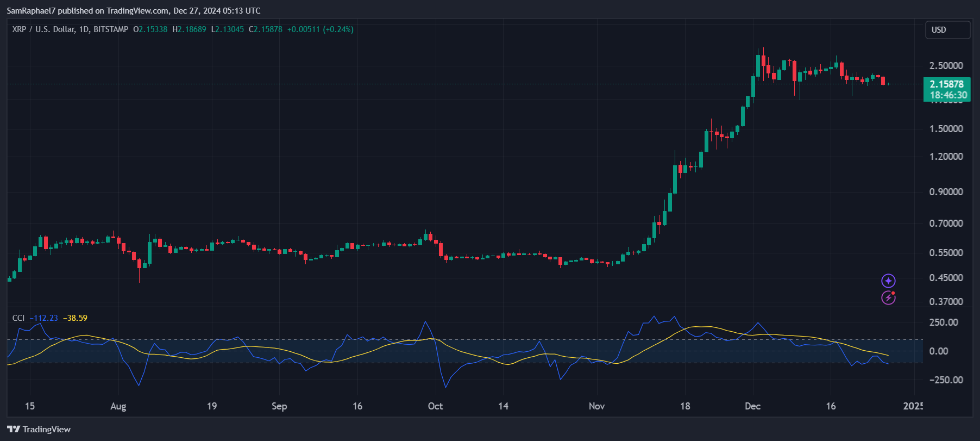Click the 1.50000 price axis label
This screenshot has height=441, width=980.
pyautogui.click(x=946, y=129)
